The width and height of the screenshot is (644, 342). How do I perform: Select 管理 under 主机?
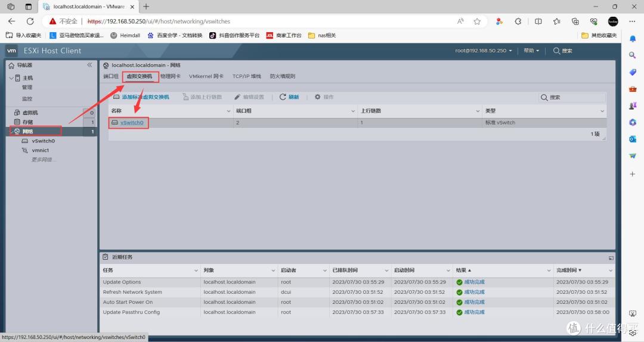click(27, 87)
